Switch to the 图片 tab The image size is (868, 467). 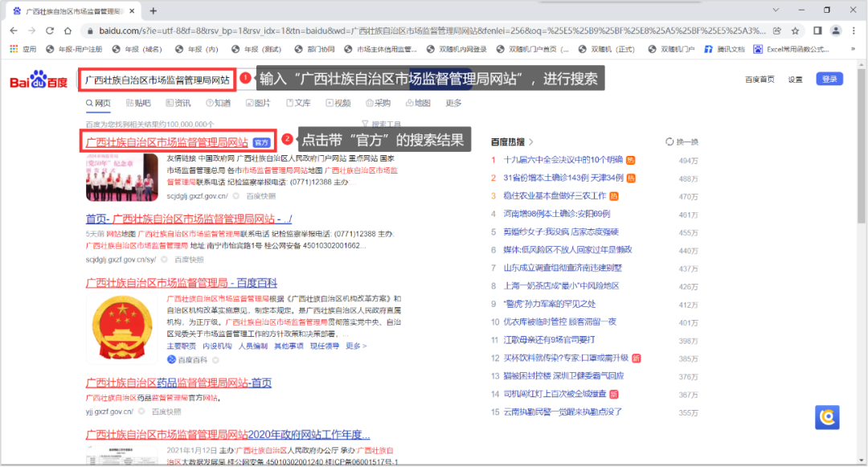[259, 103]
